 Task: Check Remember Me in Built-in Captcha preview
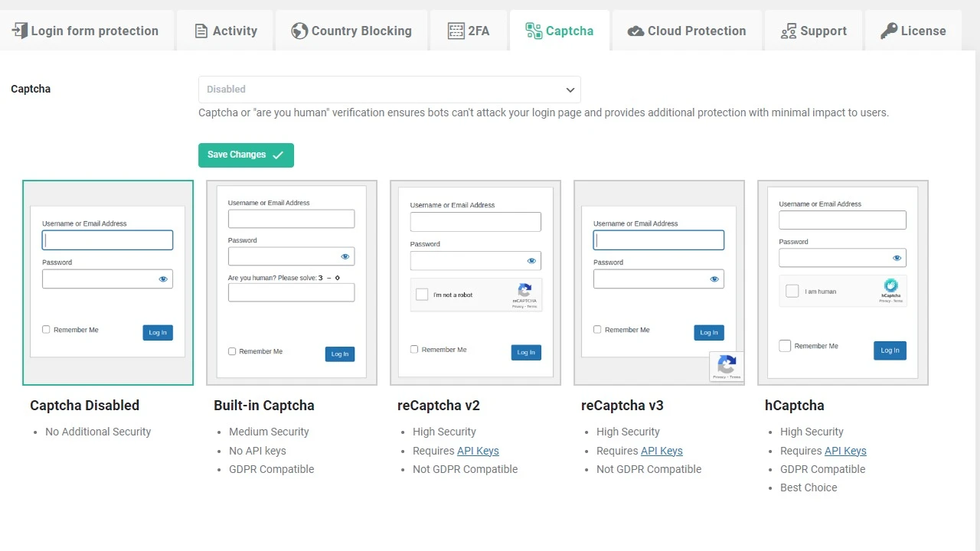pos(232,351)
